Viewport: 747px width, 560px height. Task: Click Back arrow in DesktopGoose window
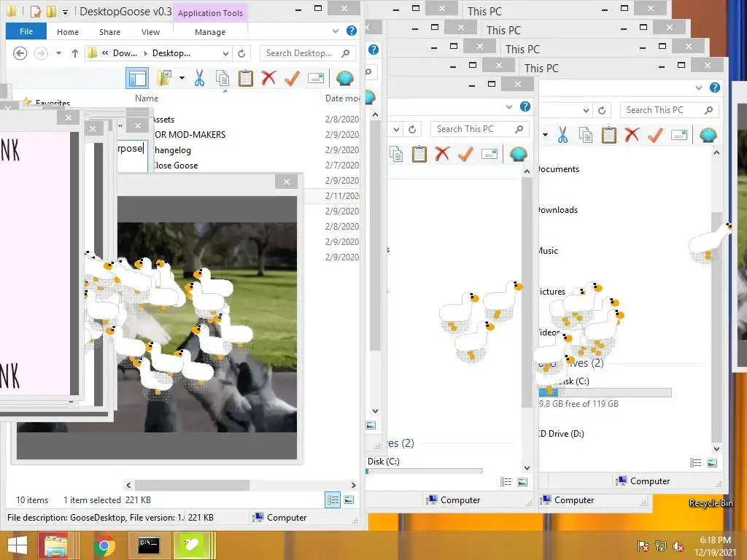(x=20, y=52)
